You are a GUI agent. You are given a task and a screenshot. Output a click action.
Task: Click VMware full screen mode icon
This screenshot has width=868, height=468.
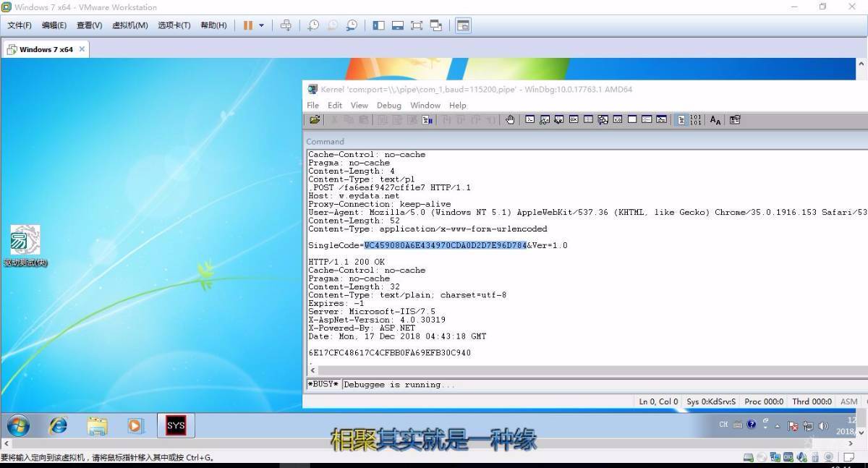click(x=417, y=25)
